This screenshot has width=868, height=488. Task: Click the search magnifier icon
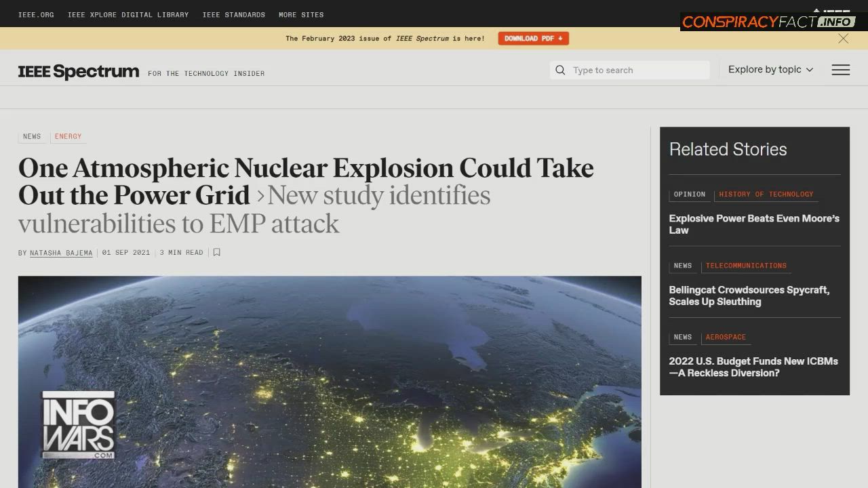(x=560, y=70)
